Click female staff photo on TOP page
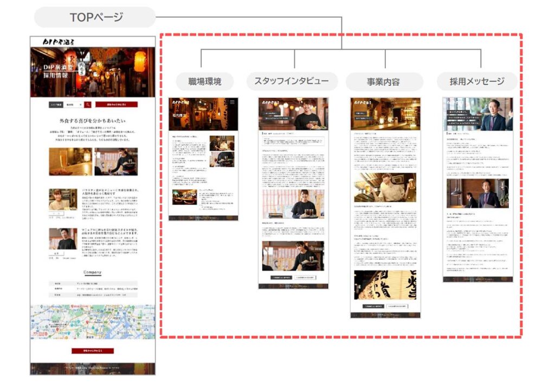Viewport: 555px width, 392px height. 63,199
